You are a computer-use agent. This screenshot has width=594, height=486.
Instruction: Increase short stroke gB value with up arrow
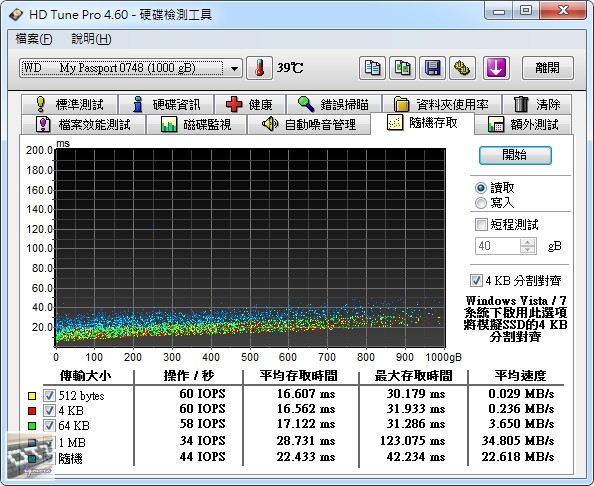click(528, 242)
